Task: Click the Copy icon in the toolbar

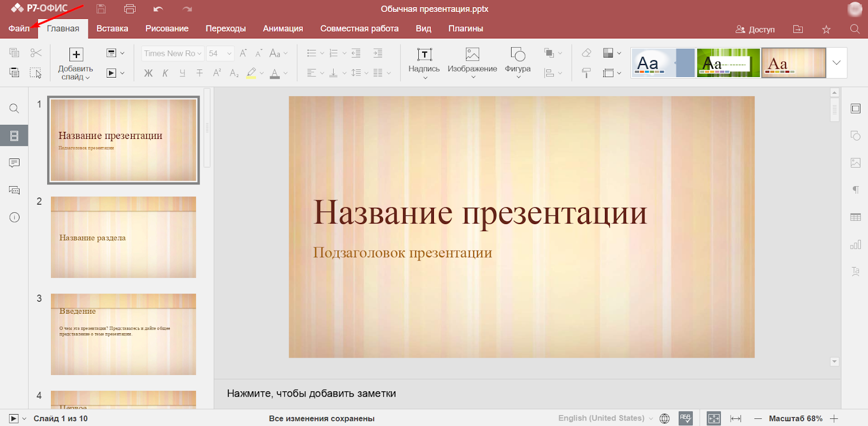Action: [15, 53]
